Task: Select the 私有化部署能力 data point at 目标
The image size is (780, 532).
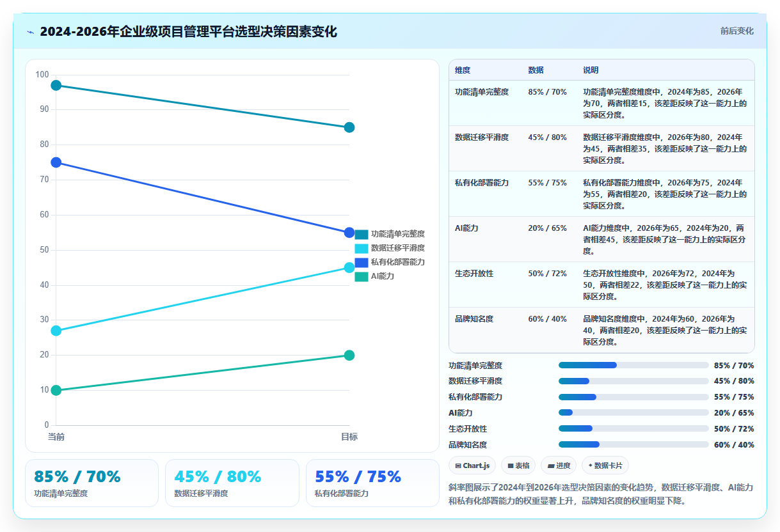Action: [x=349, y=233]
